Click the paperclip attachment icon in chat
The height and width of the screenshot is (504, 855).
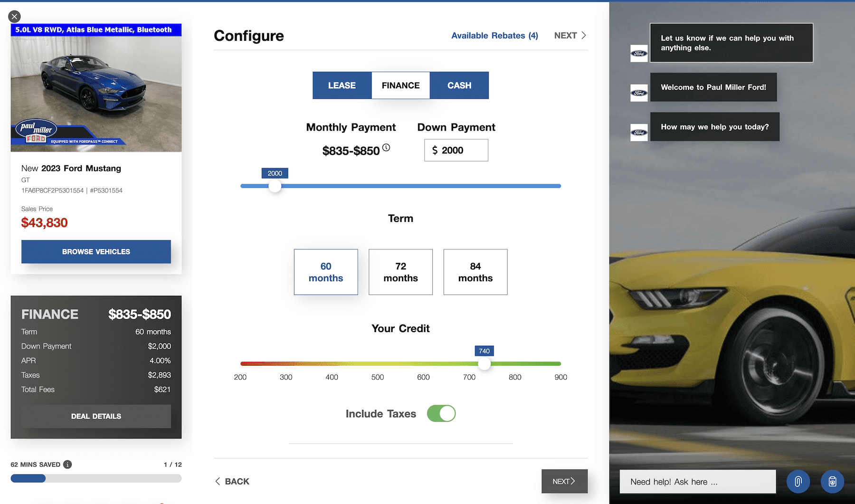(798, 482)
